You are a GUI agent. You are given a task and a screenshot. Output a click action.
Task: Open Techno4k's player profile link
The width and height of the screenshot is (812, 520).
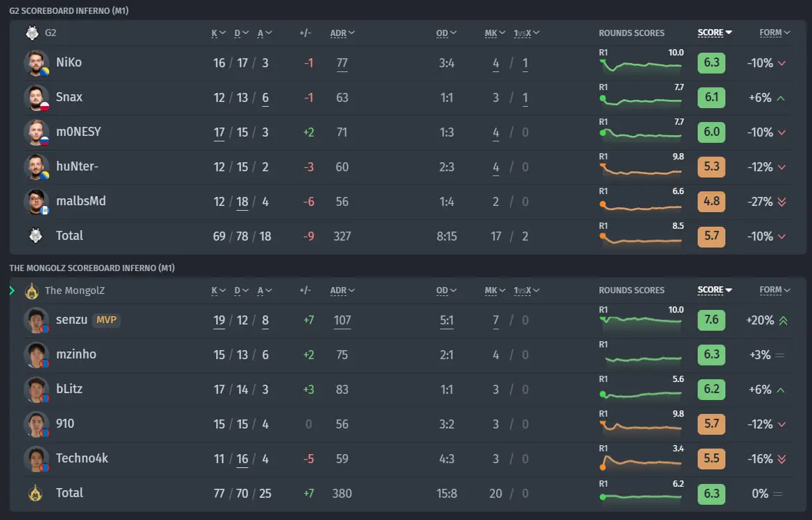point(82,459)
